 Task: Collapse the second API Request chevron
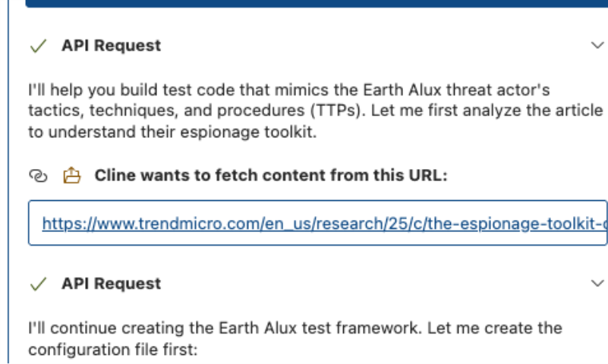(x=596, y=284)
